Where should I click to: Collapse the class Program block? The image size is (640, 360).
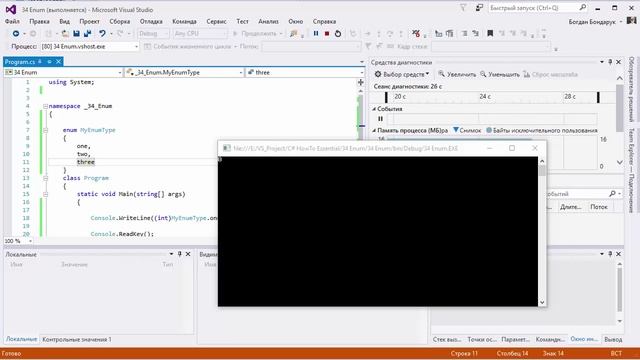click(45, 178)
